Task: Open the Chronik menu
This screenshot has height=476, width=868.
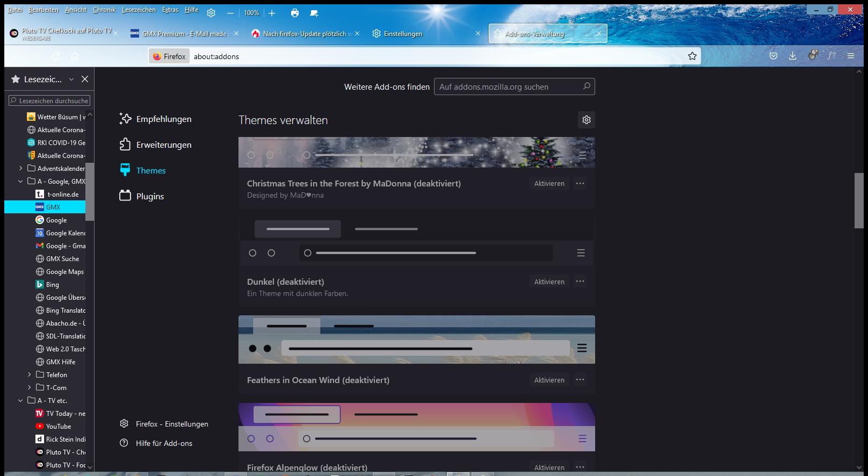Action: click(x=104, y=10)
